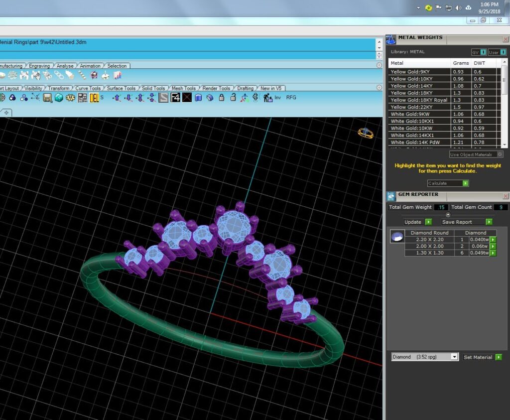Image resolution: width=510 pixels, height=420 pixels.
Task: Click the layout grid squares icon
Action: 82,98
